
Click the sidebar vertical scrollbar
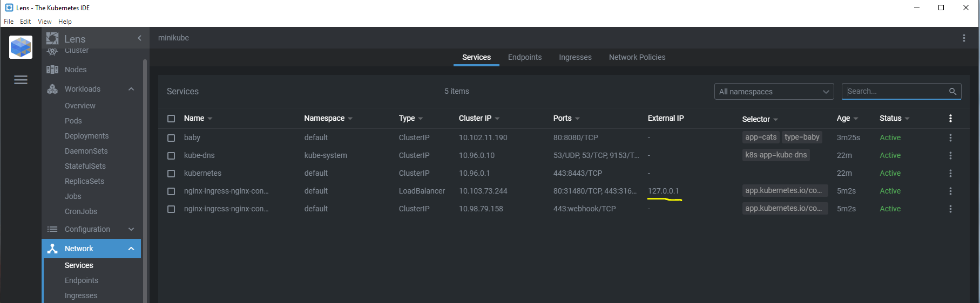click(145, 181)
